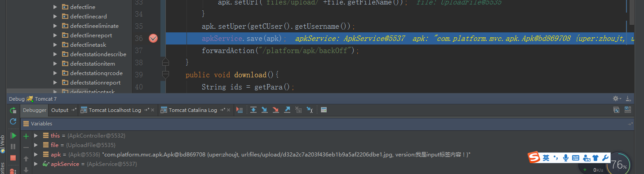
Task: Click the forwardAction backOff code line
Action: 281,51
